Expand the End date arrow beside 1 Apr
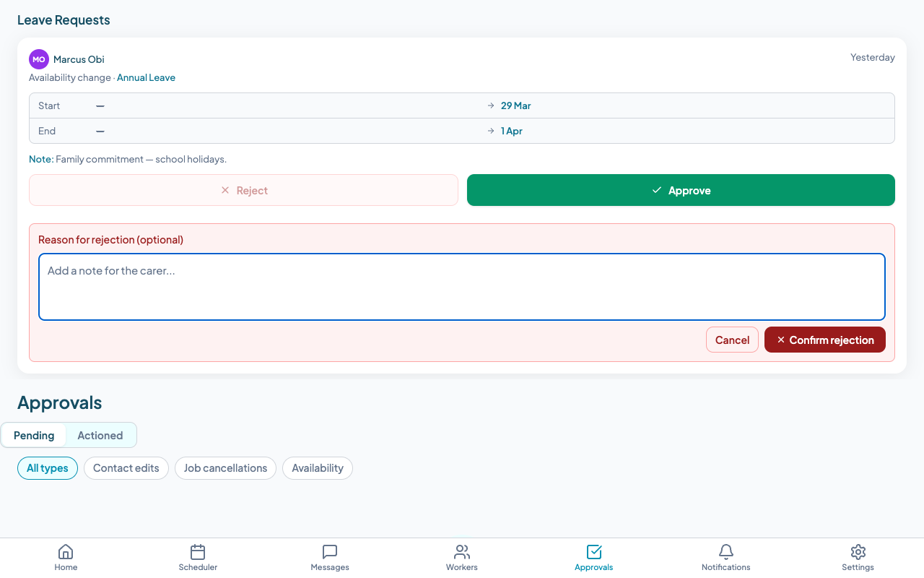This screenshot has height=578, width=924. click(x=490, y=131)
